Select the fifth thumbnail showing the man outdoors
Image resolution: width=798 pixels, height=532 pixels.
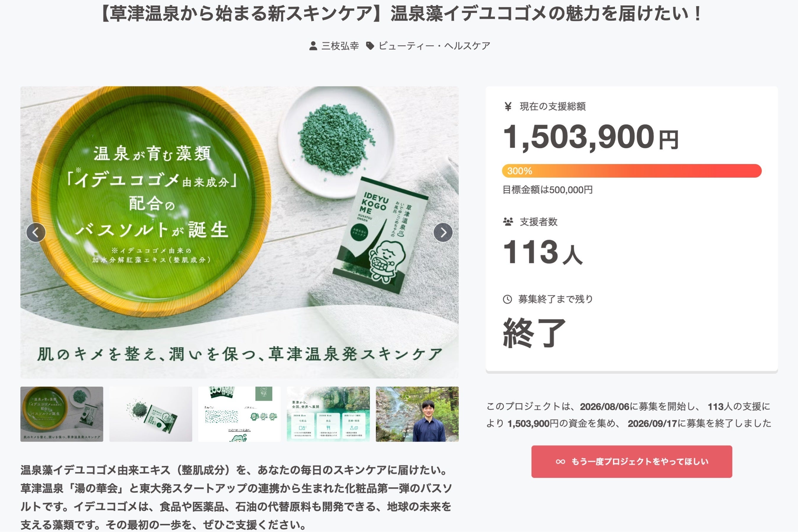point(417,414)
